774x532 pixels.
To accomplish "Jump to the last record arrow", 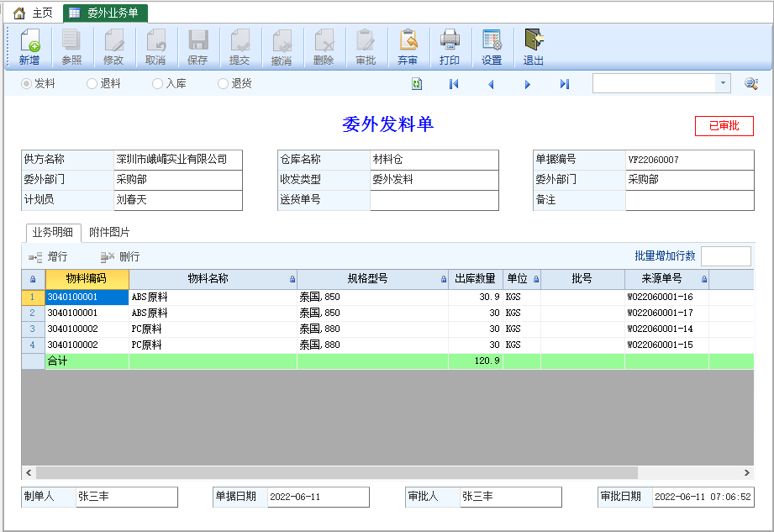I will (565, 84).
